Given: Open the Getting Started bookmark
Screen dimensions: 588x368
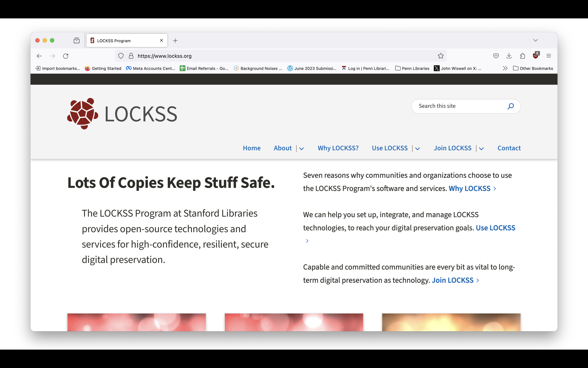Looking at the screenshot, I should tap(103, 68).
